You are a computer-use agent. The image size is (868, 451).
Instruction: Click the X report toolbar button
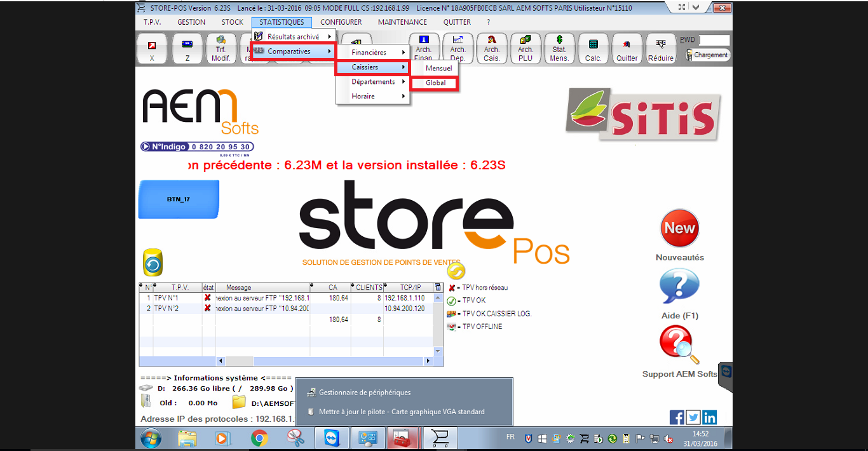(152, 49)
